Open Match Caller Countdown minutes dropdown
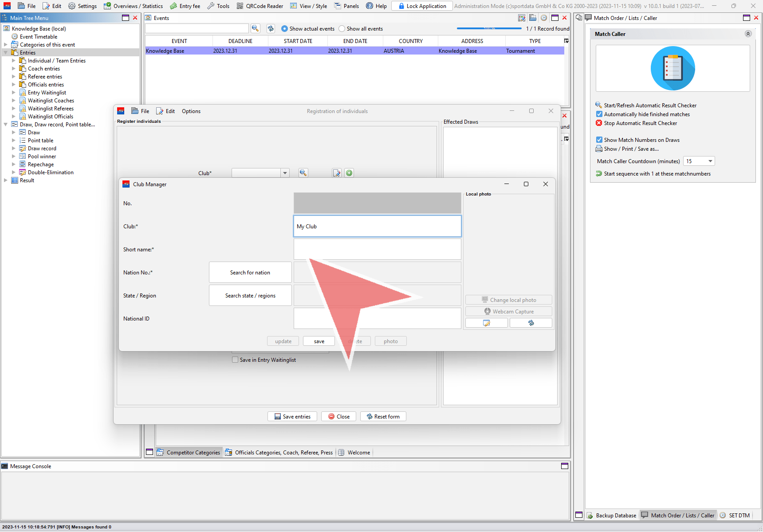 [x=710, y=161]
